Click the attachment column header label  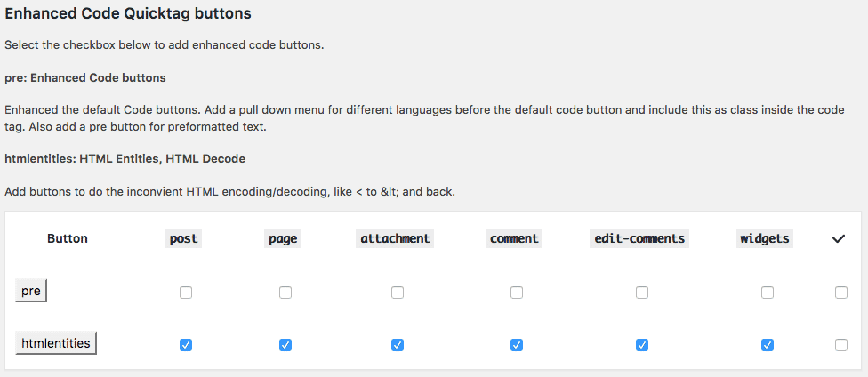[x=395, y=238]
